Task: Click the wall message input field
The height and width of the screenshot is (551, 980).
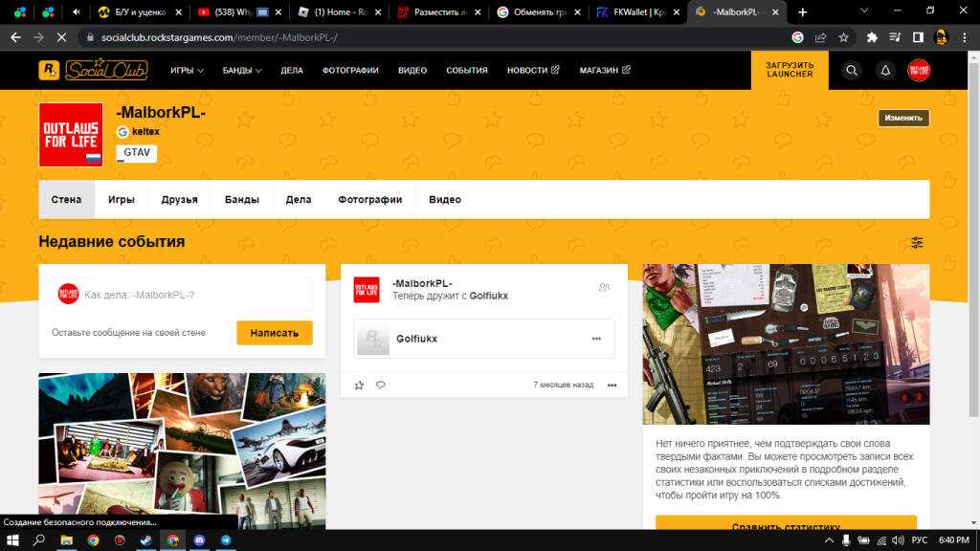Action: click(x=182, y=295)
